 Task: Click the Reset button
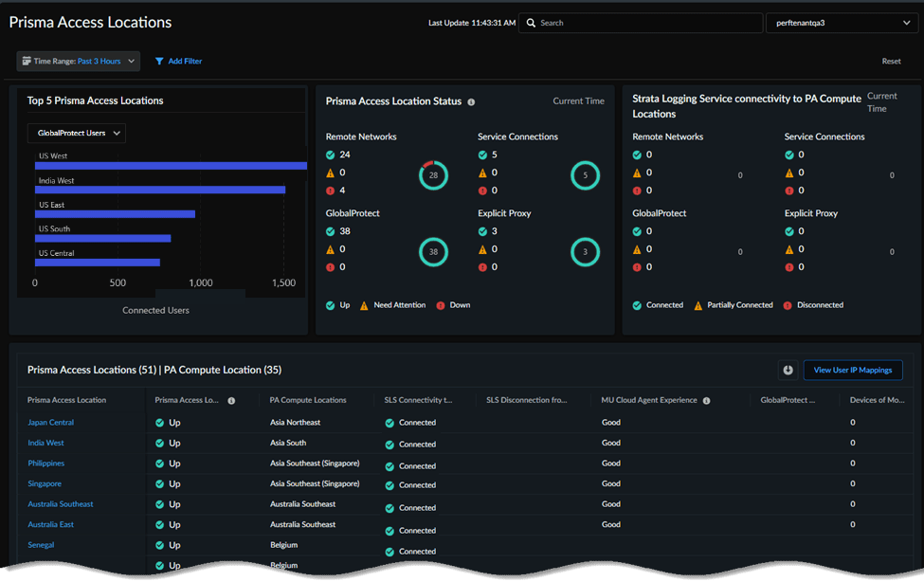[x=891, y=62]
